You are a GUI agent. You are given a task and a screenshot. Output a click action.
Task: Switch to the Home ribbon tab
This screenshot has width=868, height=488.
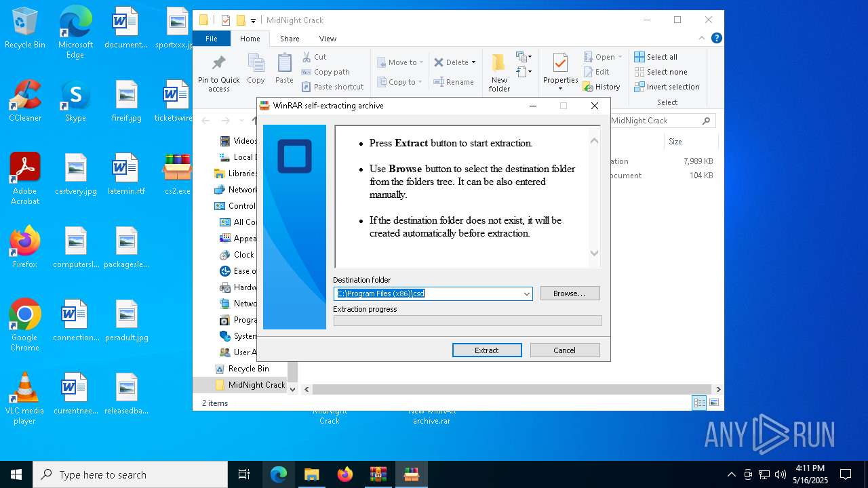(250, 39)
